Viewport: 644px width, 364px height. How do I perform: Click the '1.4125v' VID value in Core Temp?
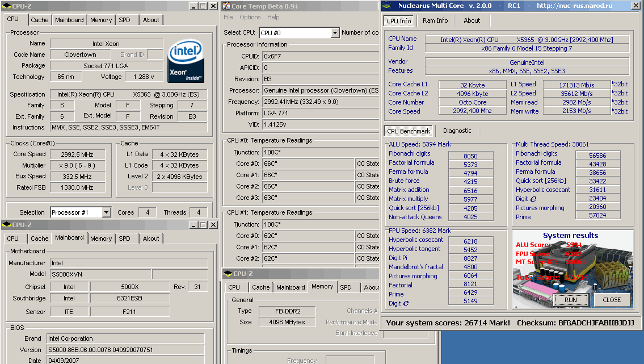tap(321, 124)
